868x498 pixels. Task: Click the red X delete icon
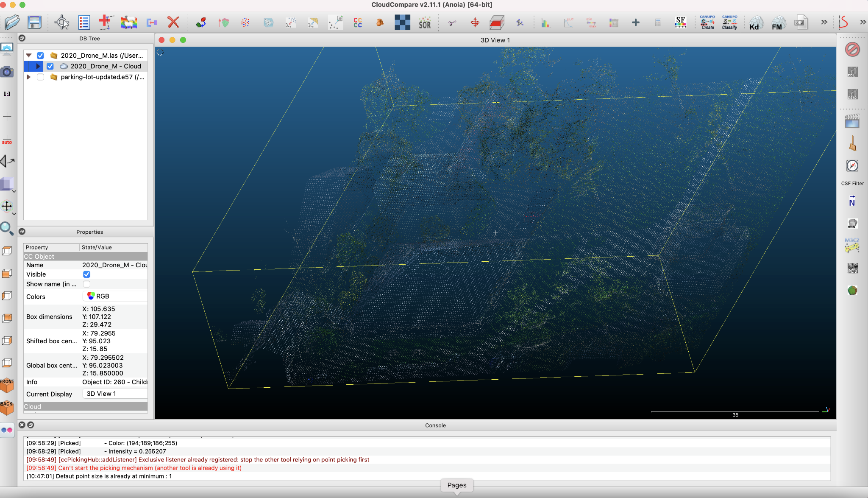coord(173,22)
